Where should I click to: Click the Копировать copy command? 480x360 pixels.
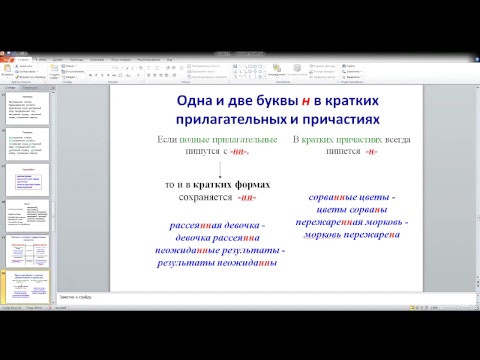[27, 71]
